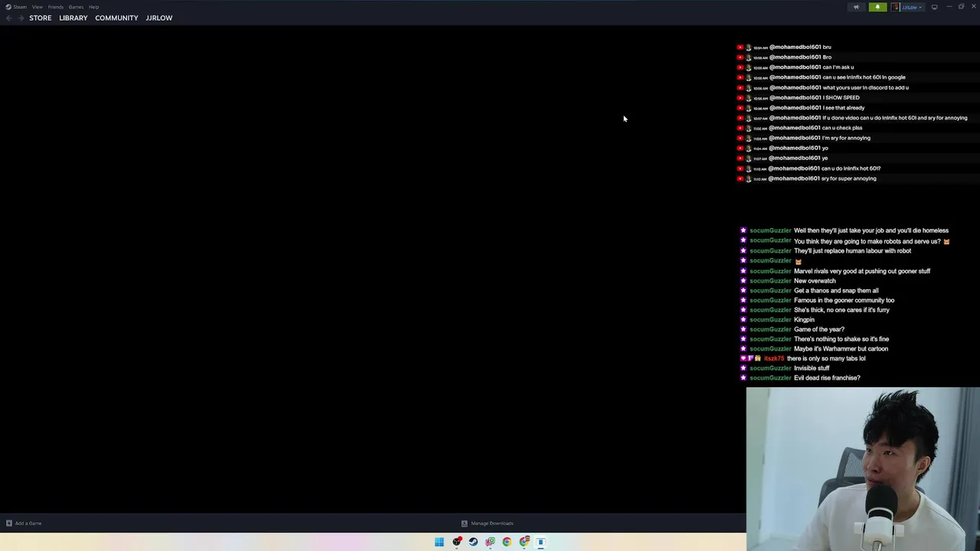Click the Steam taskbar icon
The height and width of the screenshot is (551, 980).
pos(473,542)
